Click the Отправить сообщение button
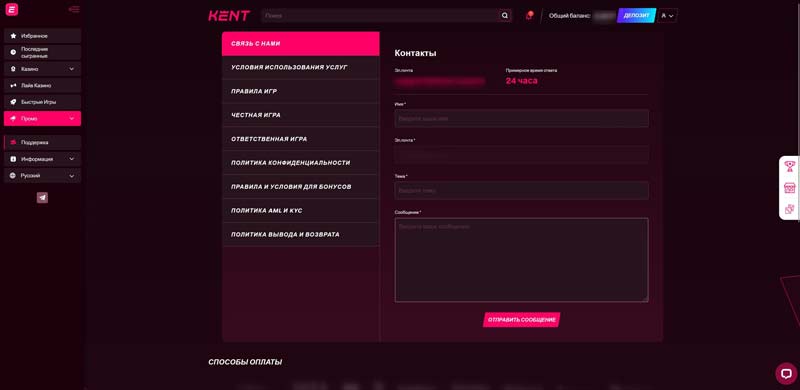Viewport: 800px width, 390px height. [x=521, y=320]
